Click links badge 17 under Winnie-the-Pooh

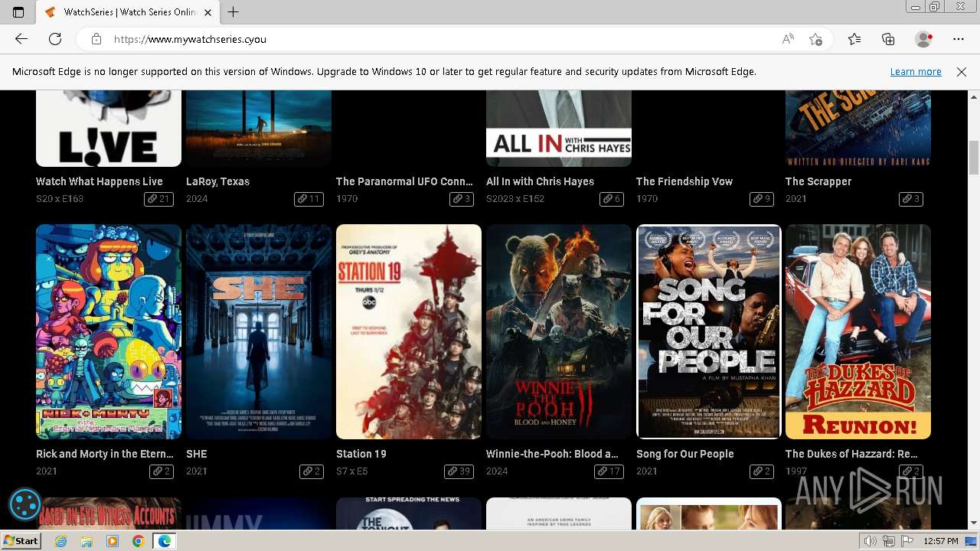[x=609, y=471]
